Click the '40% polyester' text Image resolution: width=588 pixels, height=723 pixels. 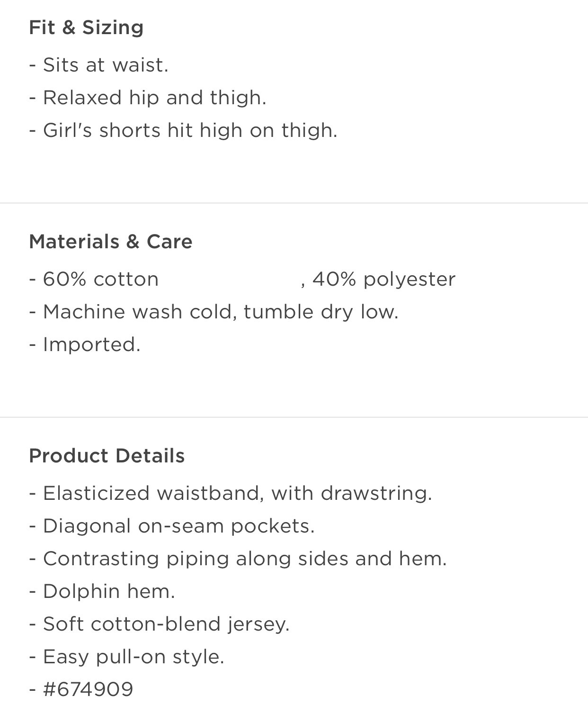[384, 279]
